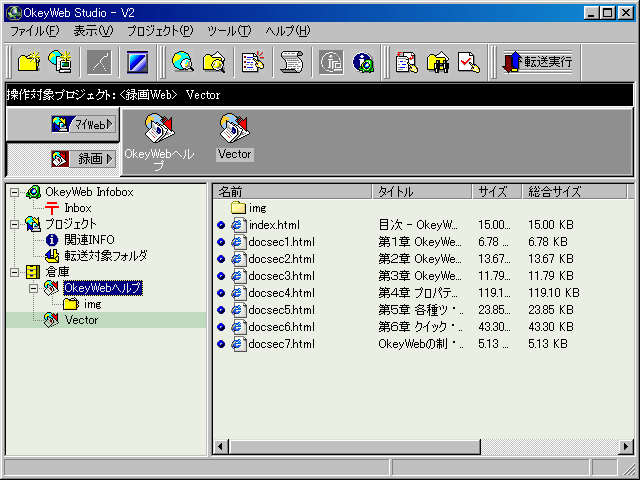Click the 第3章 OkeyWe... title cell

pyautogui.click(x=420, y=276)
